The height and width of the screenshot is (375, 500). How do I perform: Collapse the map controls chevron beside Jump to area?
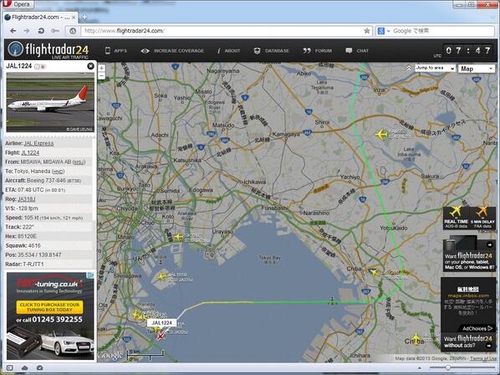click(x=409, y=68)
